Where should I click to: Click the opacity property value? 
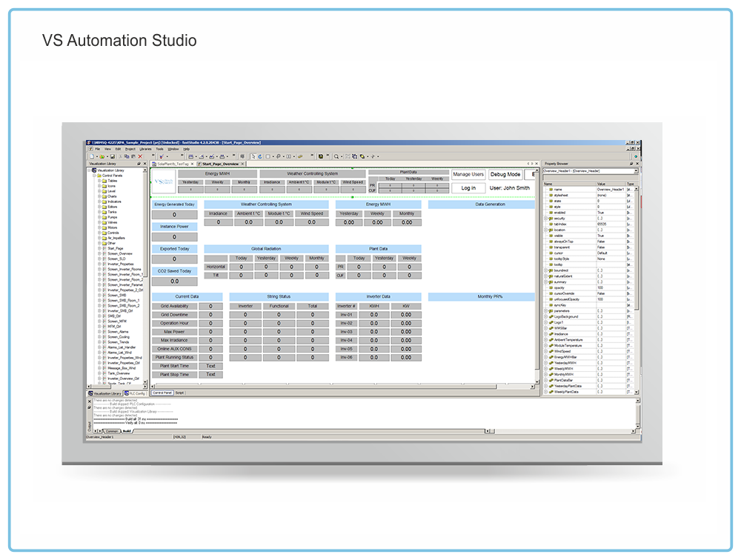(611, 288)
